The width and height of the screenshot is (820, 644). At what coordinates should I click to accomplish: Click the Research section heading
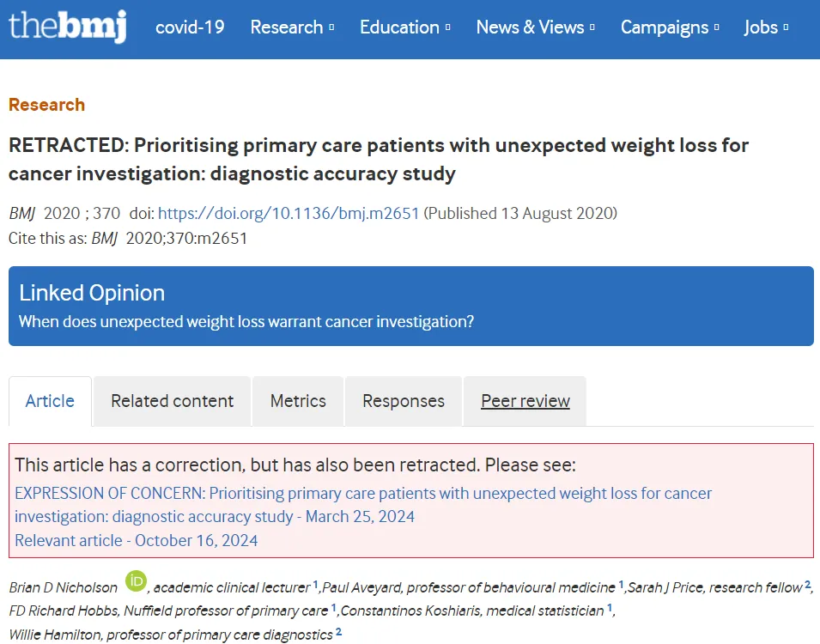46,105
